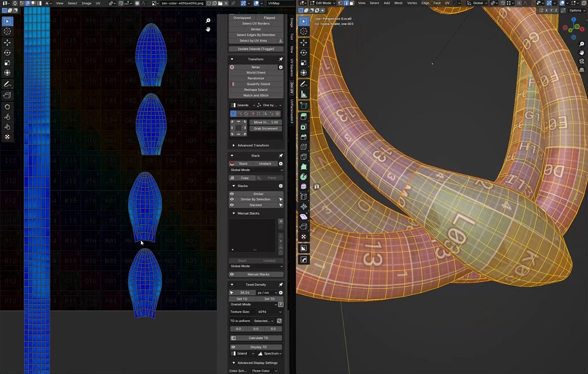Toggle Display TD visibility eye
This screenshot has height=374, width=588.
click(x=233, y=347)
